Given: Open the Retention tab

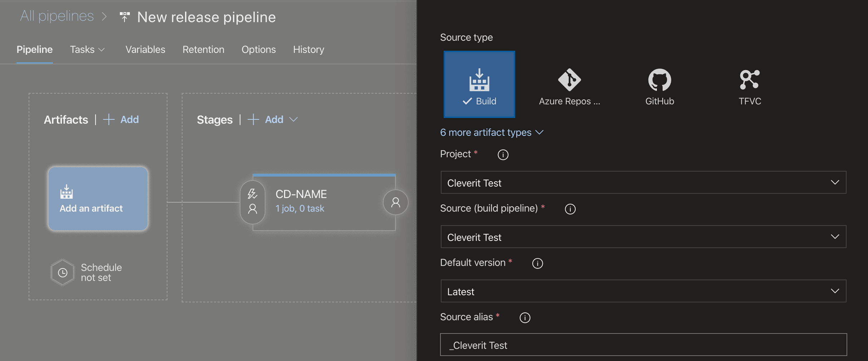Looking at the screenshot, I should (x=203, y=50).
